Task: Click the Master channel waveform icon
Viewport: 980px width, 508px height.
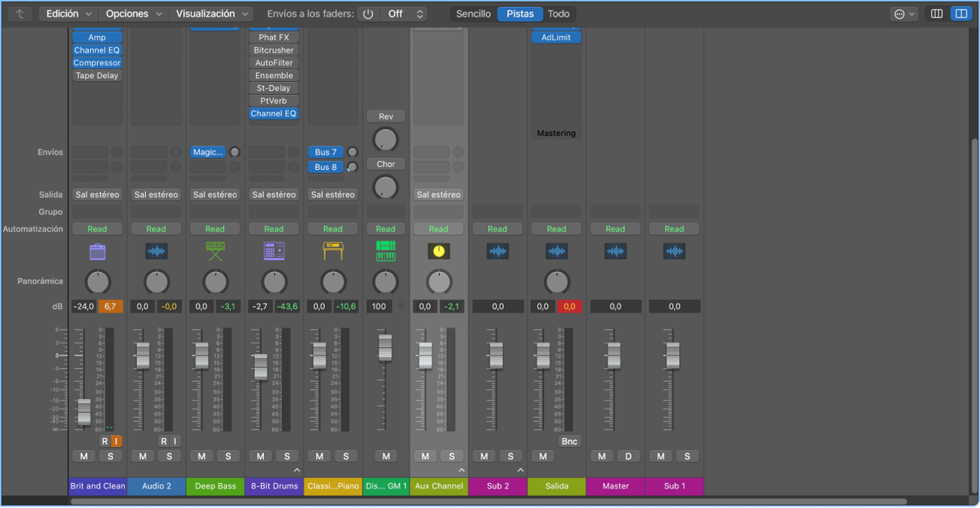Action: [615, 251]
